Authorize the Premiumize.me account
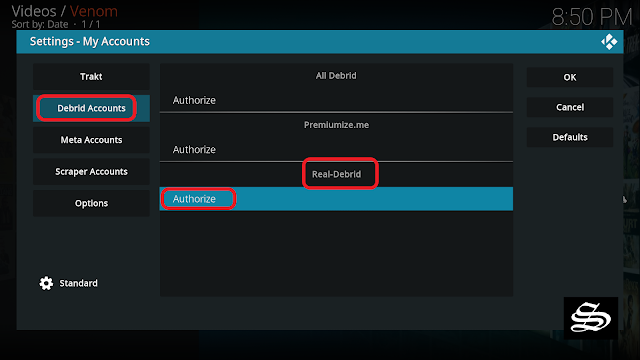Image resolution: width=640 pixels, height=360 pixels. tap(336, 149)
